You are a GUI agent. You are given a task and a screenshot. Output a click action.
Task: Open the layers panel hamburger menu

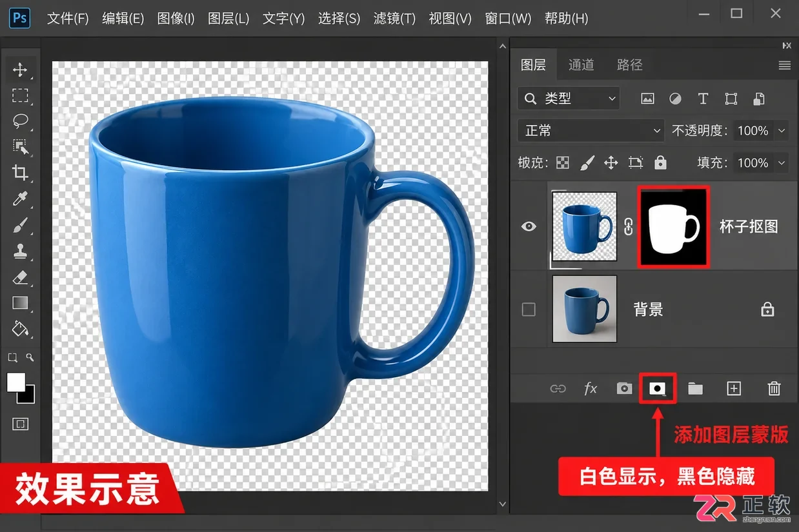click(784, 65)
